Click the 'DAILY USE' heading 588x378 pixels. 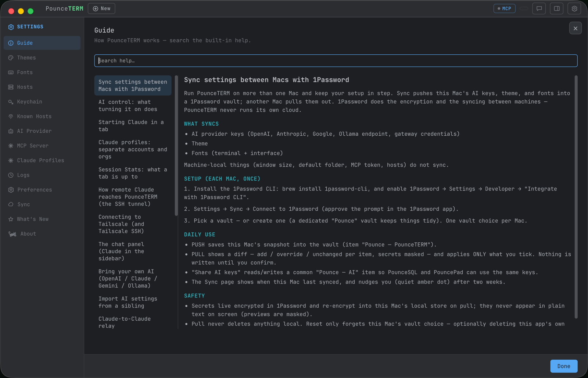click(x=200, y=235)
